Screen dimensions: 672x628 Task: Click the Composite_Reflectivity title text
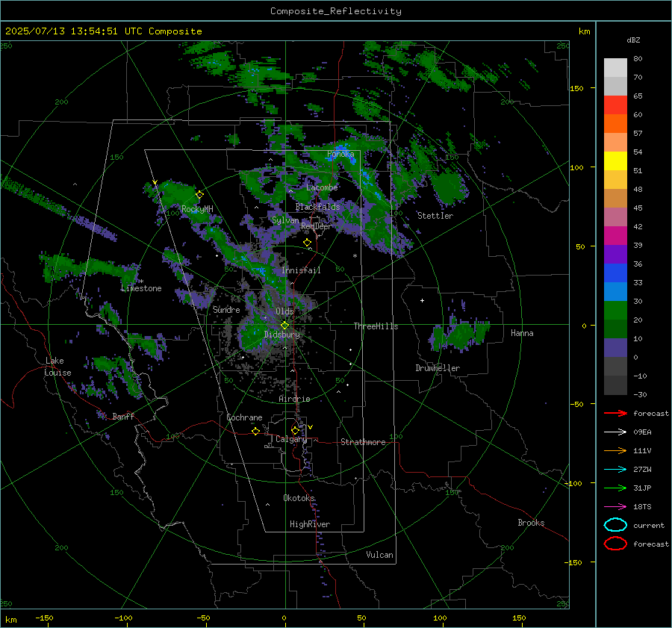[336, 11]
